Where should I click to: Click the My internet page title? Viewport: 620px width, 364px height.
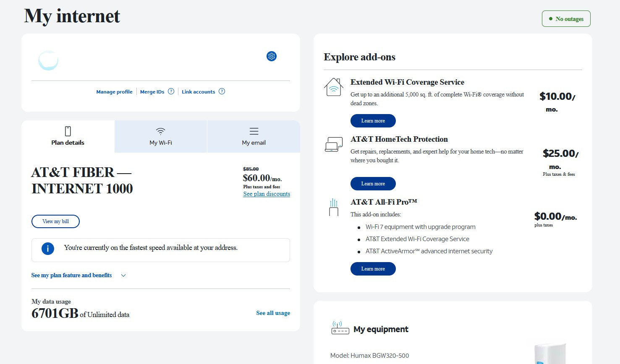[x=72, y=16]
